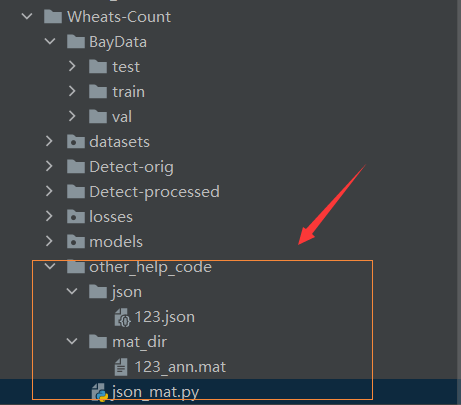
Task: Click the datasets package folder icon
Action: [76, 142]
